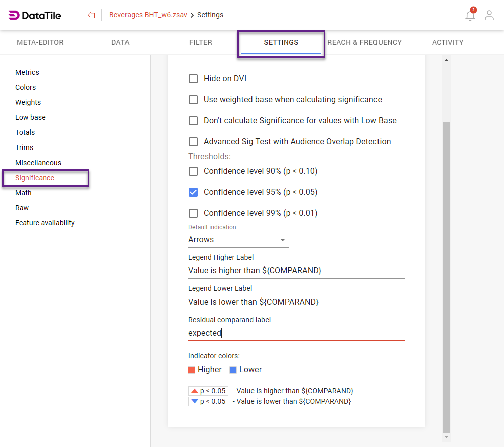
Task: Open the Meta-Editor tab
Action: click(40, 42)
